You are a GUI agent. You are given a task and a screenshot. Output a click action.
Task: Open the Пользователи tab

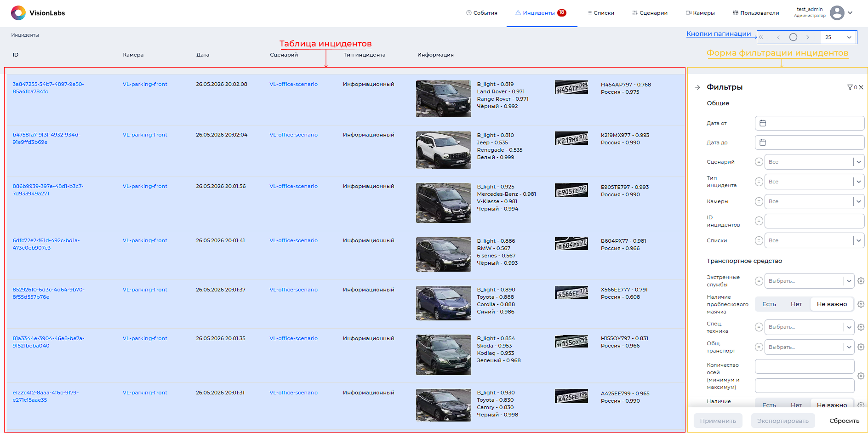756,13
